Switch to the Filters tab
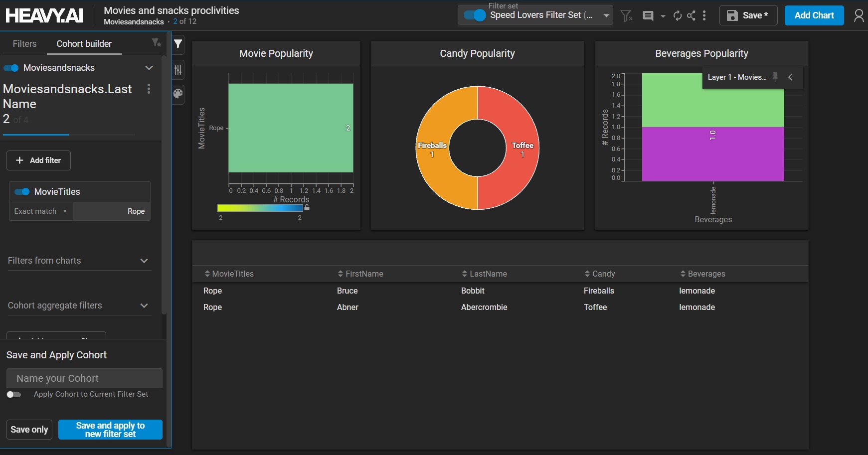The height and width of the screenshot is (455, 868). click(24, 44)
